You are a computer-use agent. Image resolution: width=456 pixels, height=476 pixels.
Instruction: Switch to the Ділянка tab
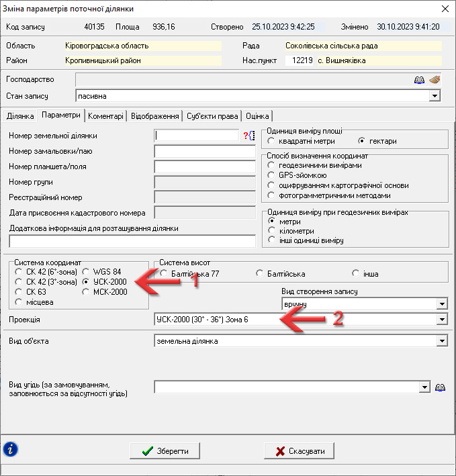click(20, 116)
